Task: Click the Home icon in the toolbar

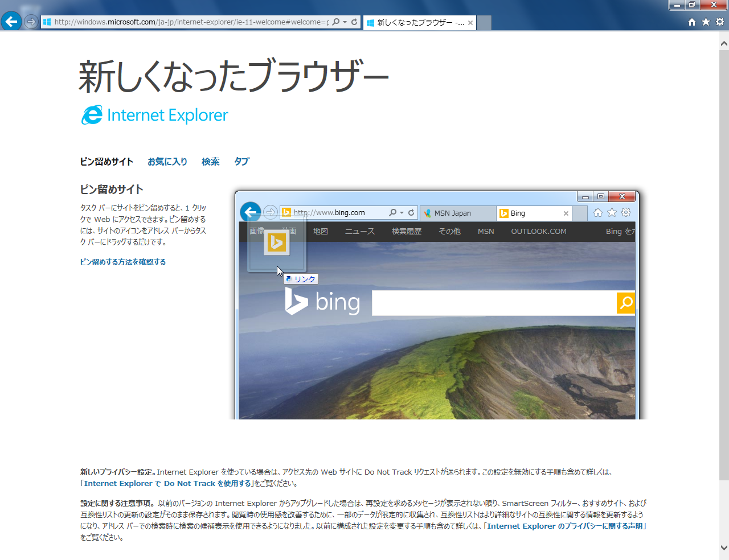Action: click(x=692, y=22)
